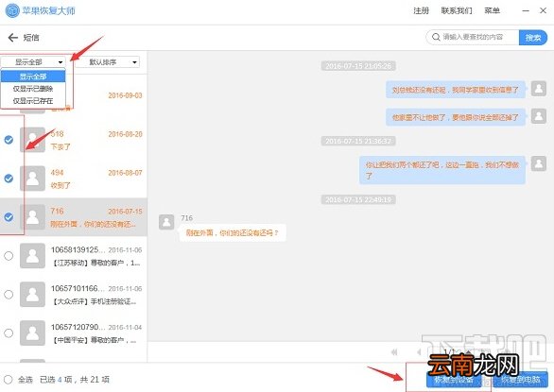The width and height of the screenshot is (554, 392).
Task: Open the 默认排序 sort dropdown
Action: 108,62
